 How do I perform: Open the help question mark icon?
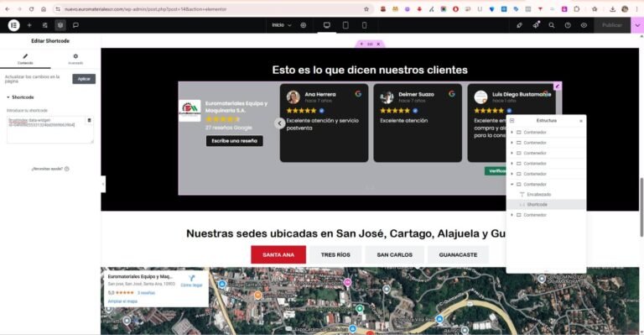point(568,25)
